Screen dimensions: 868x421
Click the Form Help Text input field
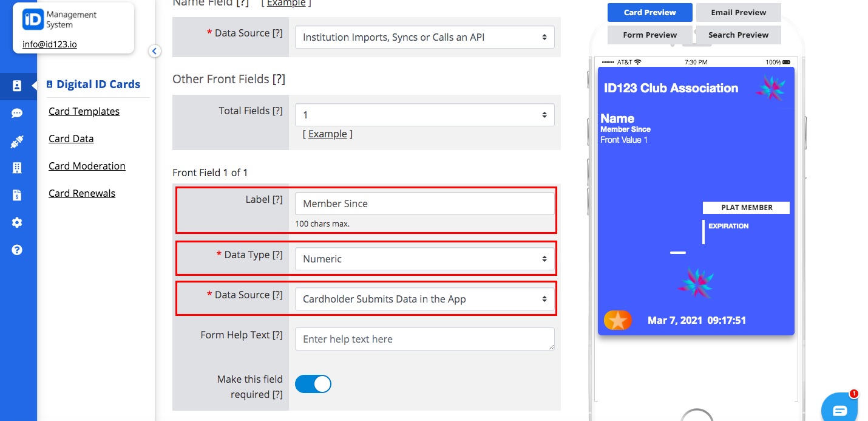pos(424,339)
